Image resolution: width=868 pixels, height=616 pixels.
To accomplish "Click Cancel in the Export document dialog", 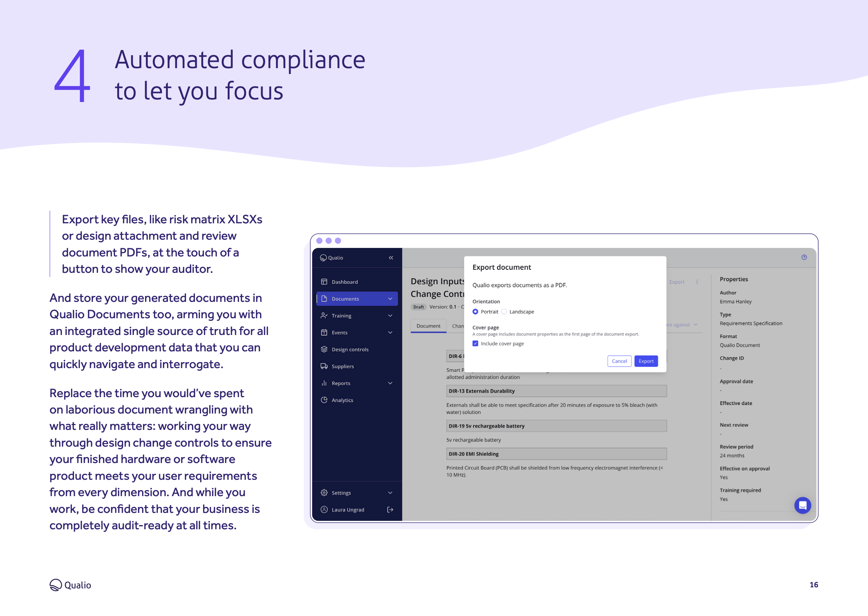I will point(619,361).
